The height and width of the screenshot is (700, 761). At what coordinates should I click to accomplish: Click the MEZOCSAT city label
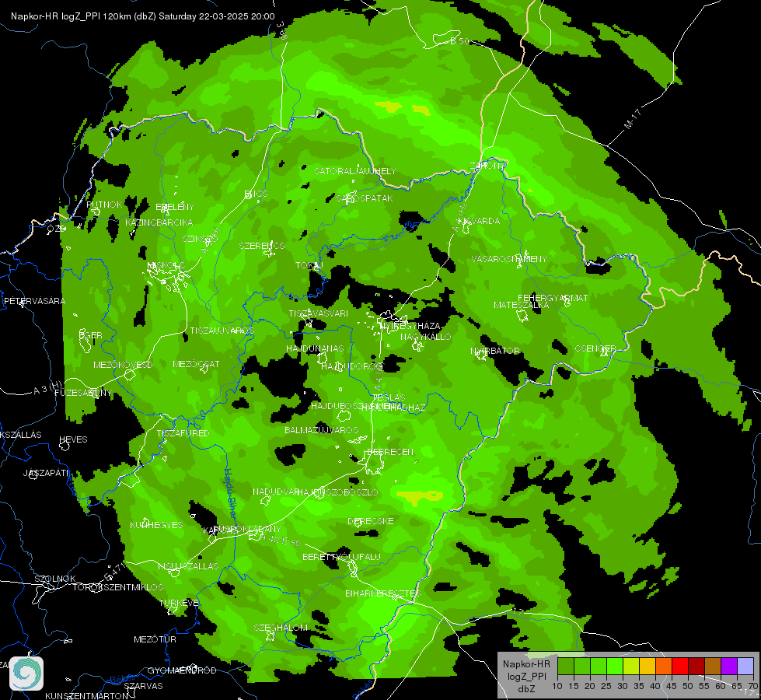point(196,364)
